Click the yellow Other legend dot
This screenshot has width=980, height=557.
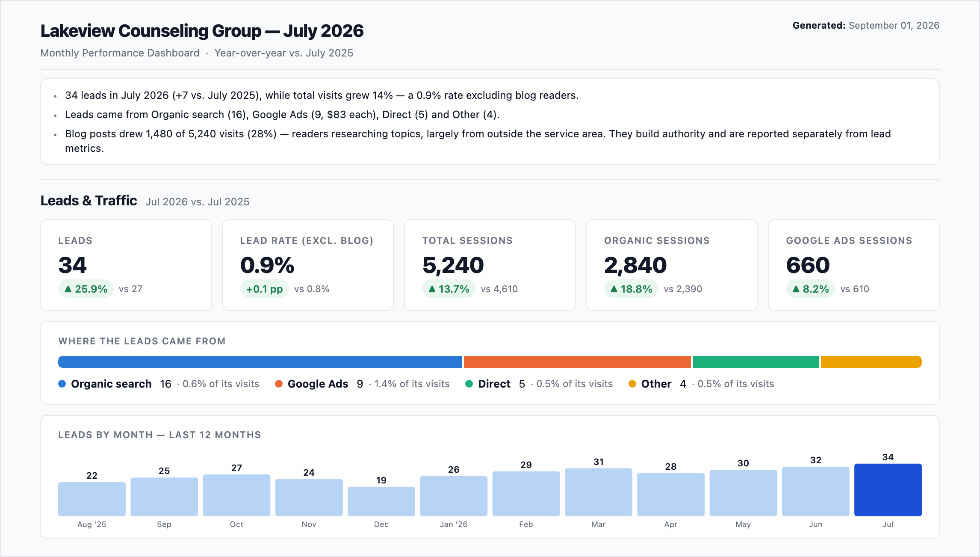[x=632, y=384]
